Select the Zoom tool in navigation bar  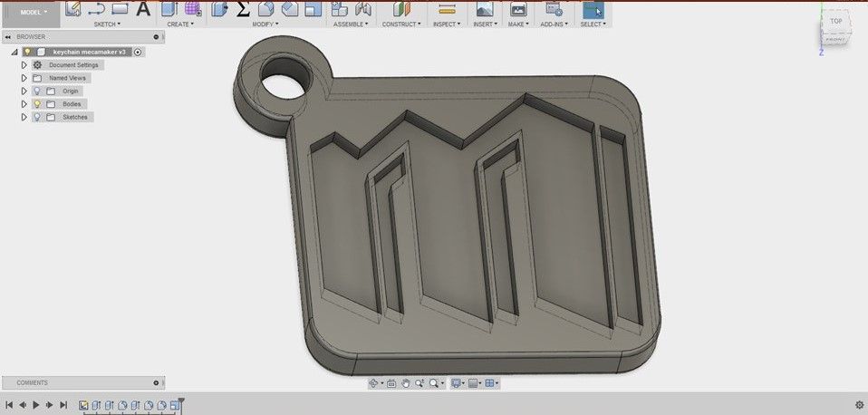[x=420, y=383]
